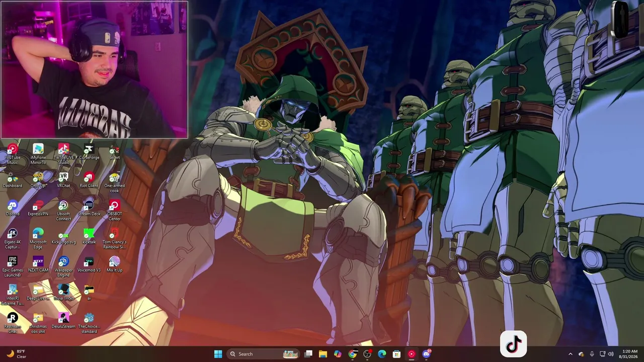Switch to Google Chrome on the taskbar

pos(353,354)
